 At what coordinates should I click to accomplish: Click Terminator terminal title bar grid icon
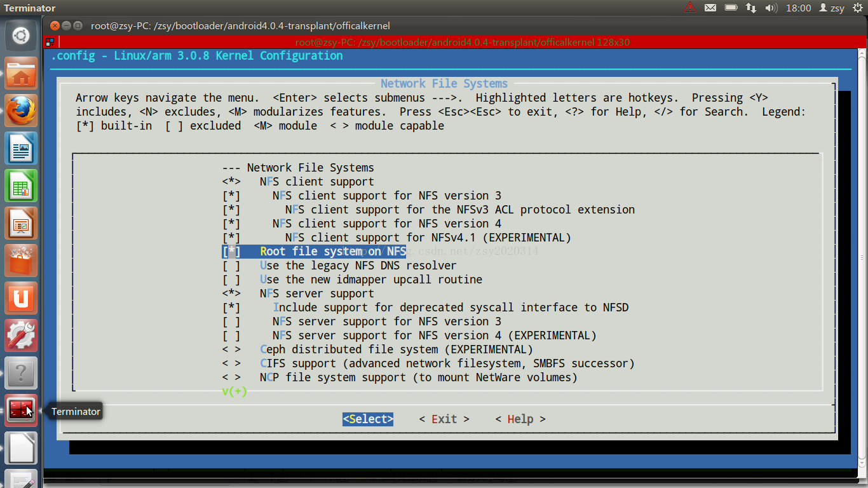point(50,42)
